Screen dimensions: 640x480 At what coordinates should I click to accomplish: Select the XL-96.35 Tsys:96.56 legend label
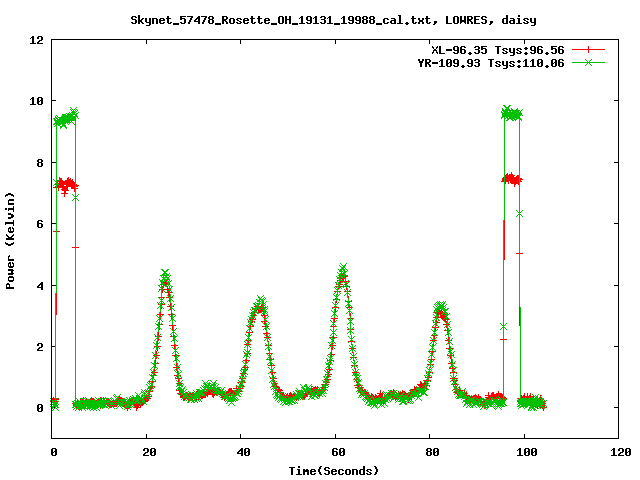click(x=498, y=50)
